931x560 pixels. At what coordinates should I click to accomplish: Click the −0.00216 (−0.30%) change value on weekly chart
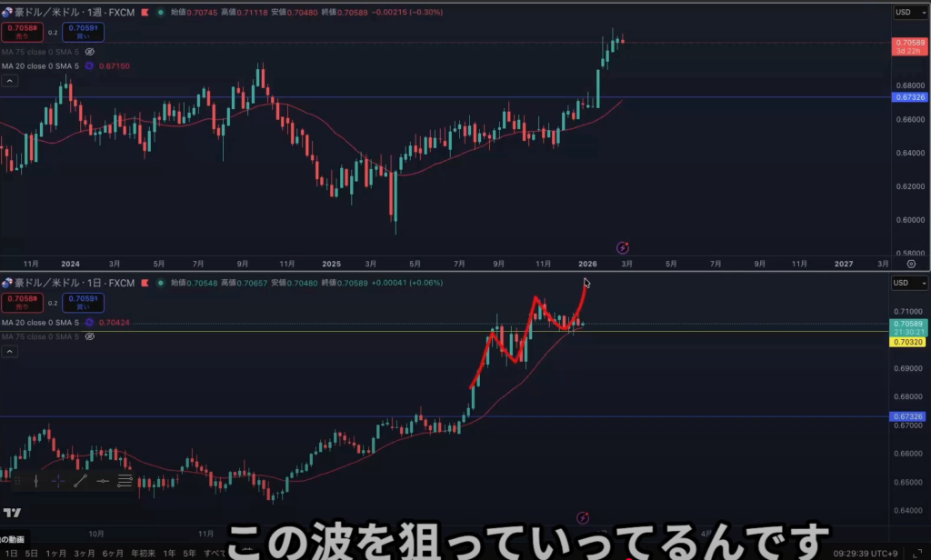406,12
